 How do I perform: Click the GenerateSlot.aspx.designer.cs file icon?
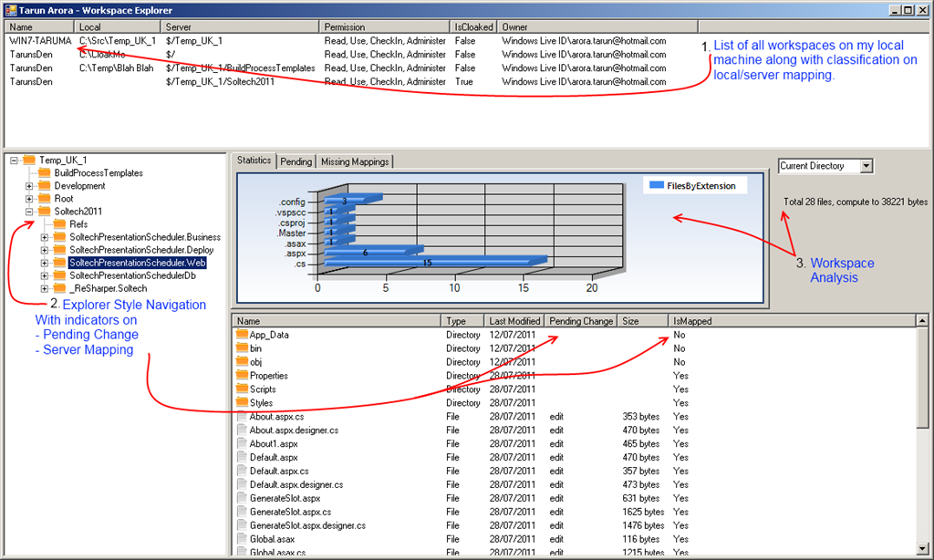click(x=242, y=525)
